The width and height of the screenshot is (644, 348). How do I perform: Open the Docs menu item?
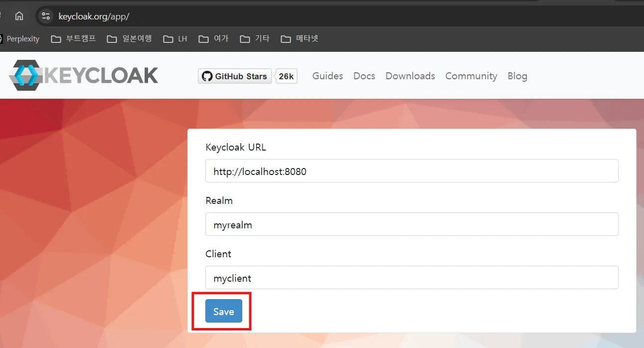coord(364,76)
